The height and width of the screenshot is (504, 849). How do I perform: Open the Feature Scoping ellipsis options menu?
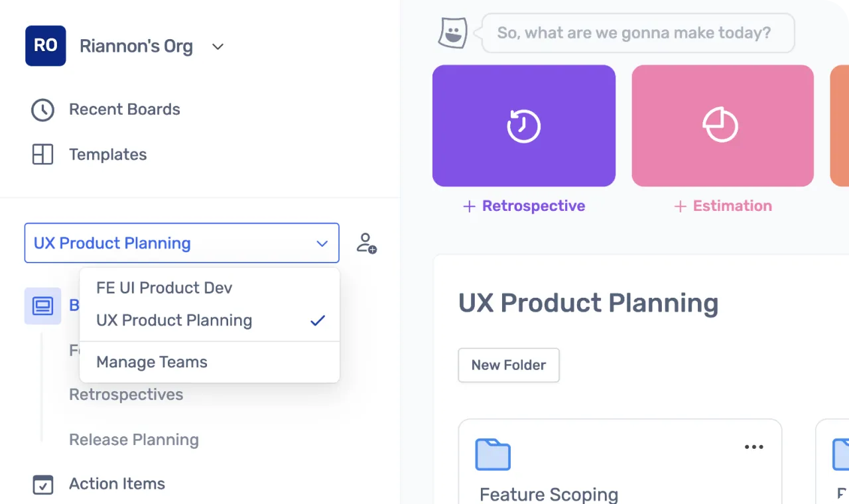[753, 447]
